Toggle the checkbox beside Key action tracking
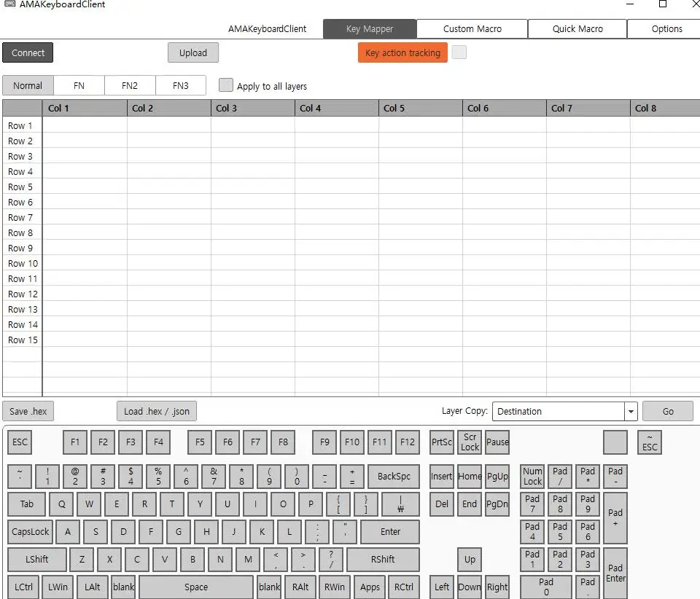Screen dimensions: 700x599 (x=459, y=52)
